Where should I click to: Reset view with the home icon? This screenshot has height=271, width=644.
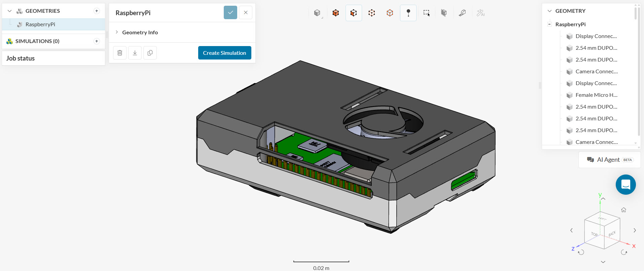click(x=623, y=210)
